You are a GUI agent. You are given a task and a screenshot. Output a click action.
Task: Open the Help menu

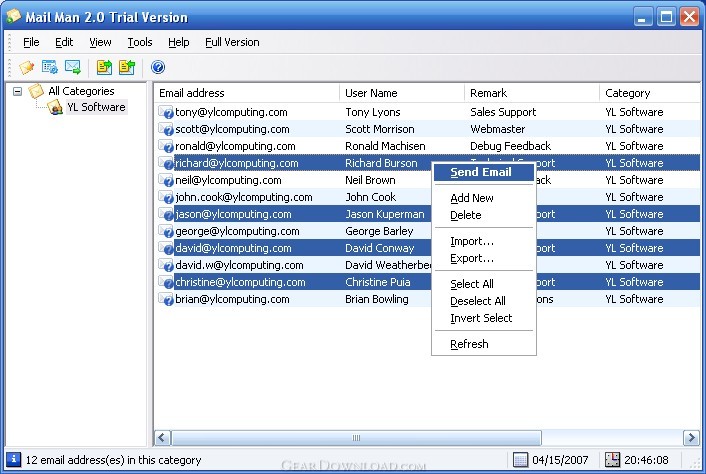[179, 42]
